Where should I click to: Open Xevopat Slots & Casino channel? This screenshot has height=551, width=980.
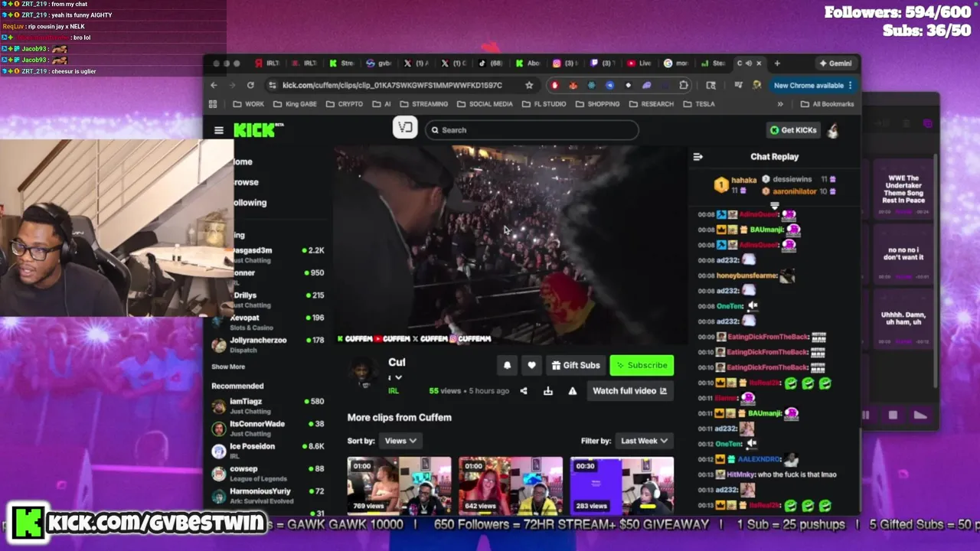[268, 322]
